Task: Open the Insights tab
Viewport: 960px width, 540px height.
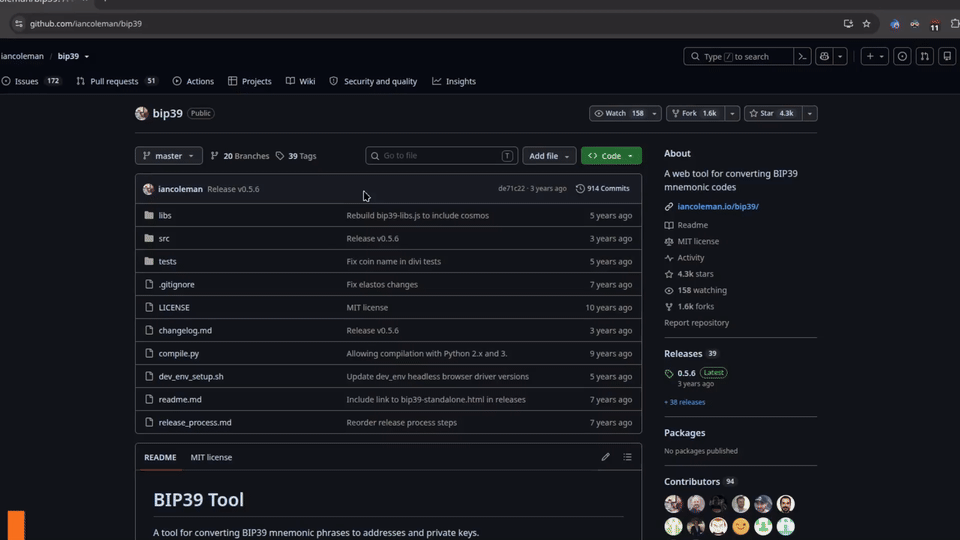Action: click(x=454, y=81)
